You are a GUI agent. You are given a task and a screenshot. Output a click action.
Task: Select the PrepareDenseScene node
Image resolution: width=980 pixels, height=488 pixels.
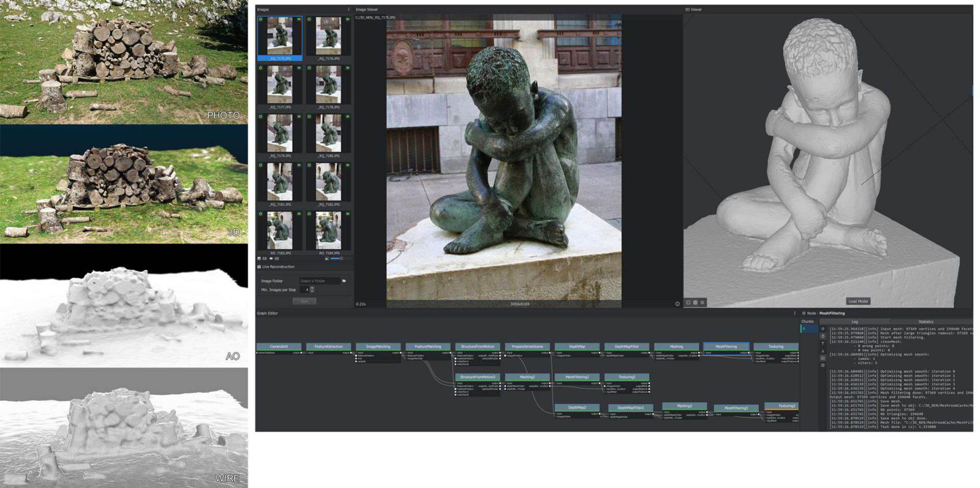click(527, 346)
